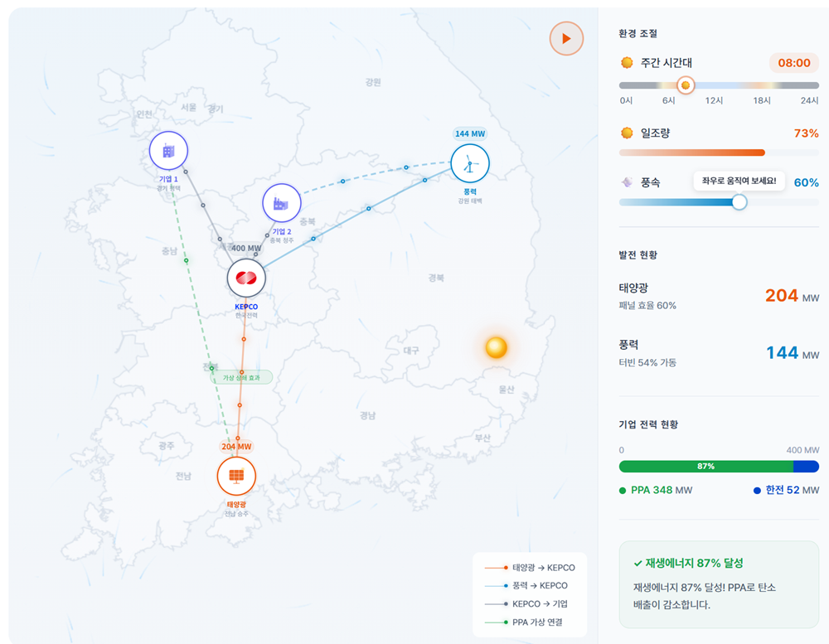Select the 풍력 wind turbine node

470,163
